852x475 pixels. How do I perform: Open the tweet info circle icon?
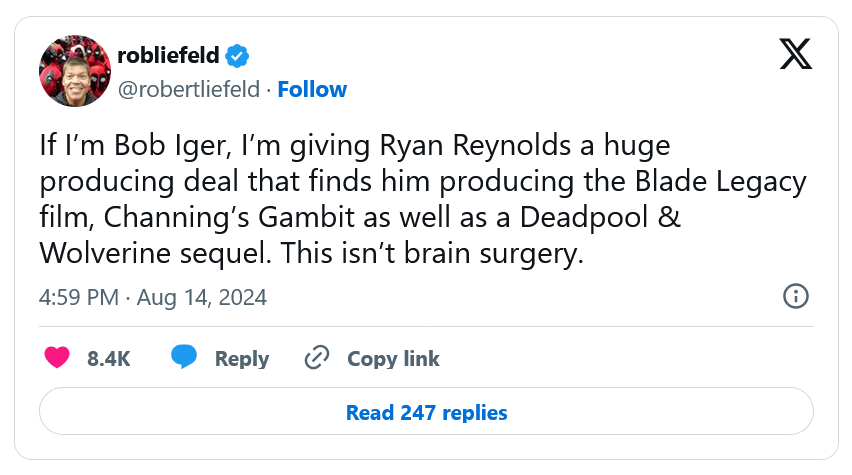[x=795, y=296]
